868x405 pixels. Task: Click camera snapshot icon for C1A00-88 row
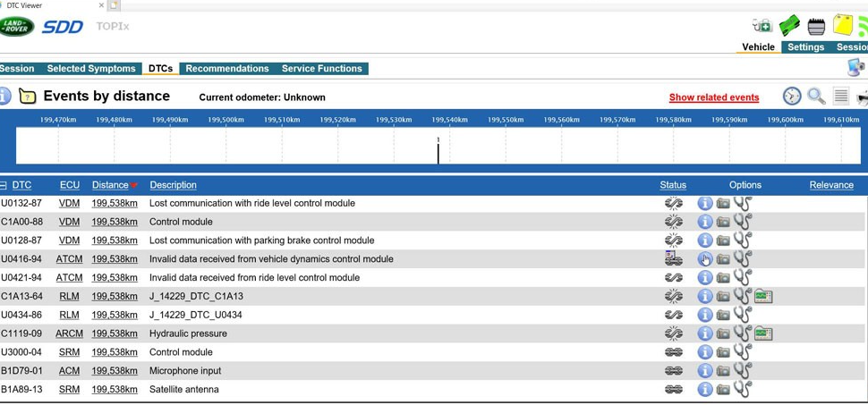723,222
